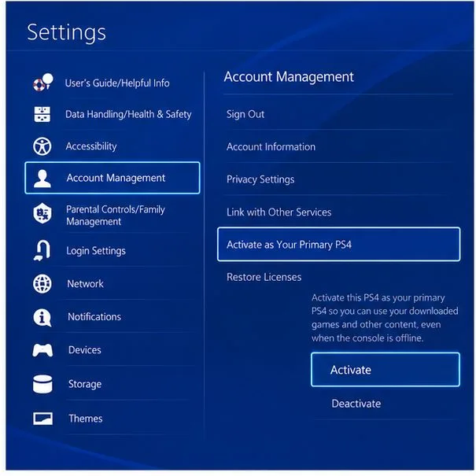Click the Data Handling drawer icon

[x=42, y=114]
